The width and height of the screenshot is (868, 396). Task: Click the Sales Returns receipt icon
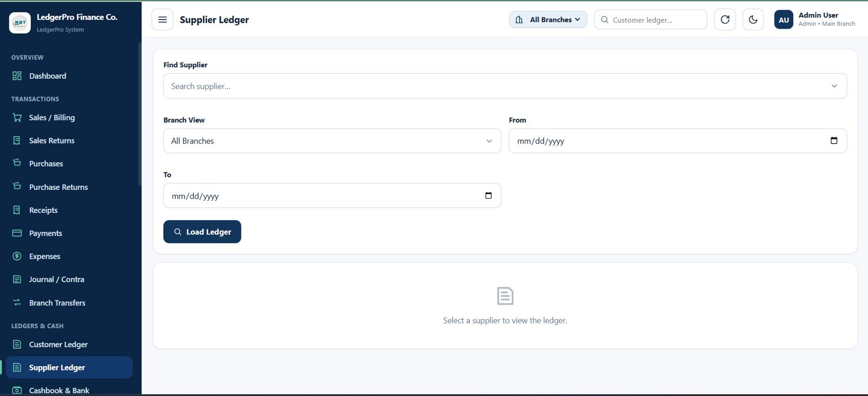(17, 140)
